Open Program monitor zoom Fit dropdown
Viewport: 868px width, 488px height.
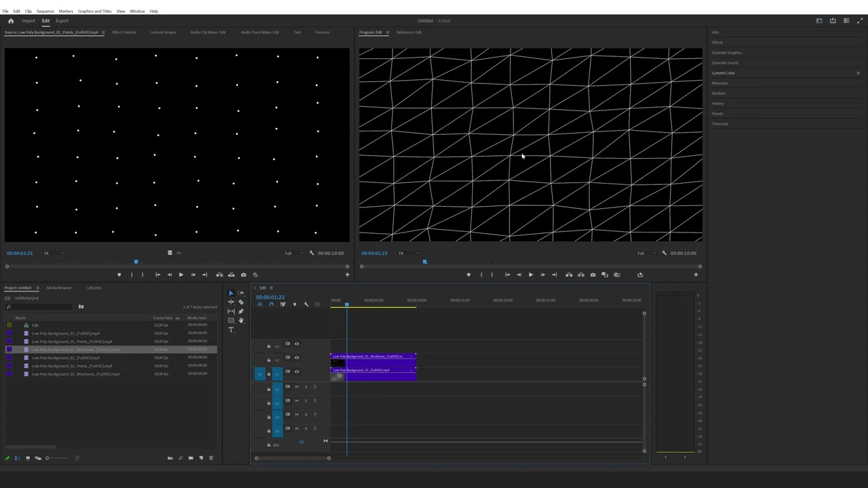408,253
